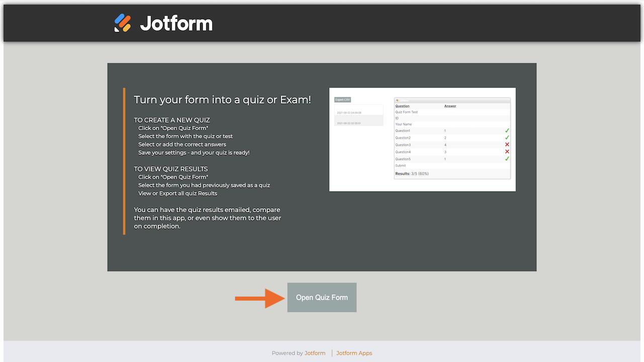Click the Jotform logo icon in header

(x=122, y=23)
